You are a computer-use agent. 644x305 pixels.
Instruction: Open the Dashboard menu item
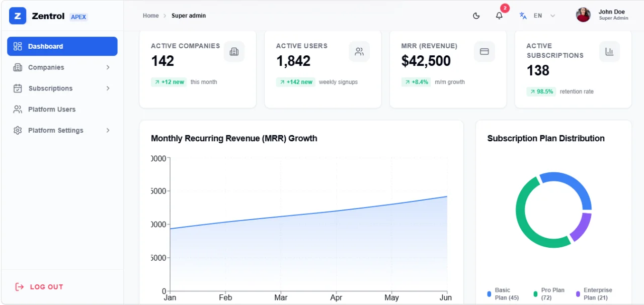pyautogui.click(x=62, y=46)
